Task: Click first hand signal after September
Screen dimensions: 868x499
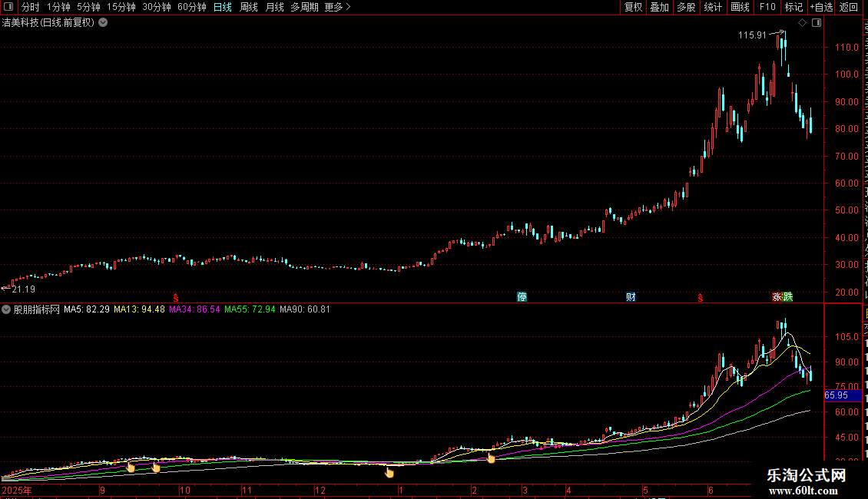Action: point(131,467)
